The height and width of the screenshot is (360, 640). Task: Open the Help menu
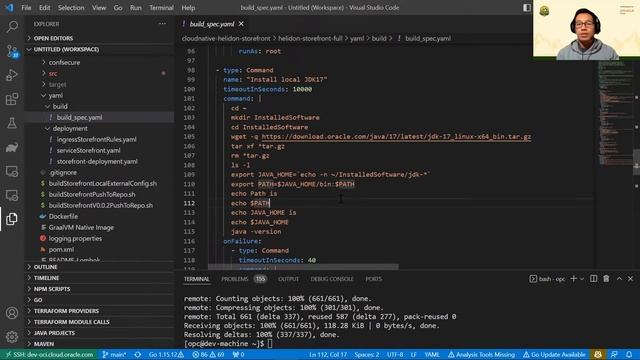coord(188,8)
